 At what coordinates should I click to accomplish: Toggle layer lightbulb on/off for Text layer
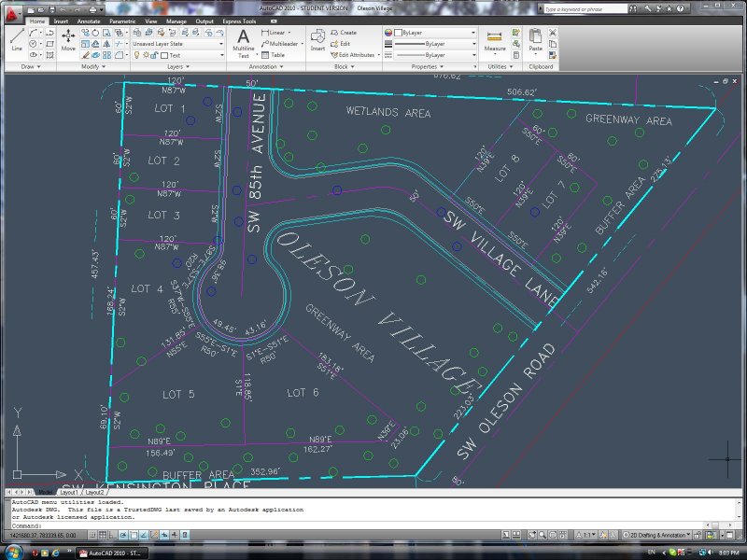coord(136,55)
